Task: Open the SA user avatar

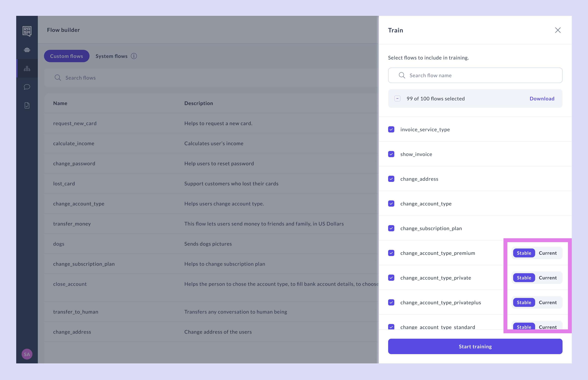Action: click(27, 354)
